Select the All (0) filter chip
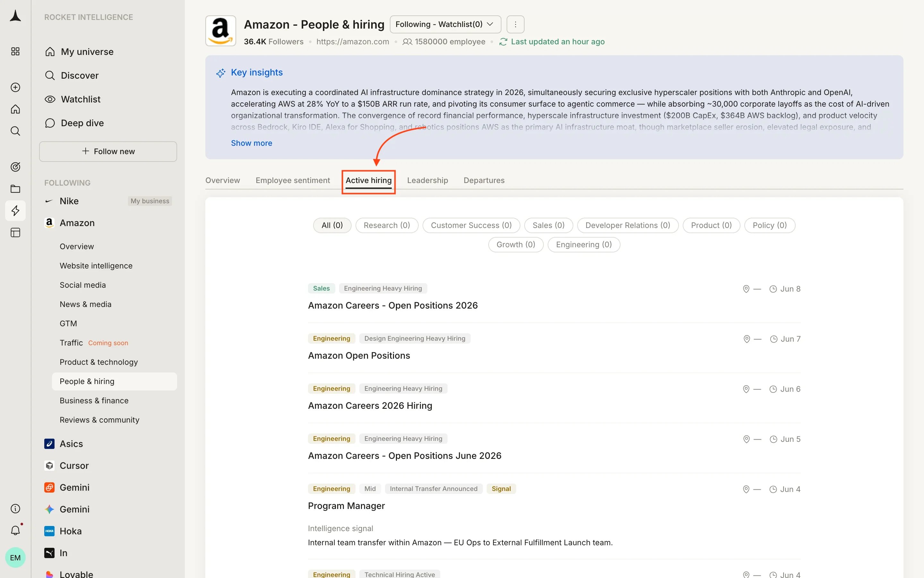This screenshot has height=578, width=924. 332,225
